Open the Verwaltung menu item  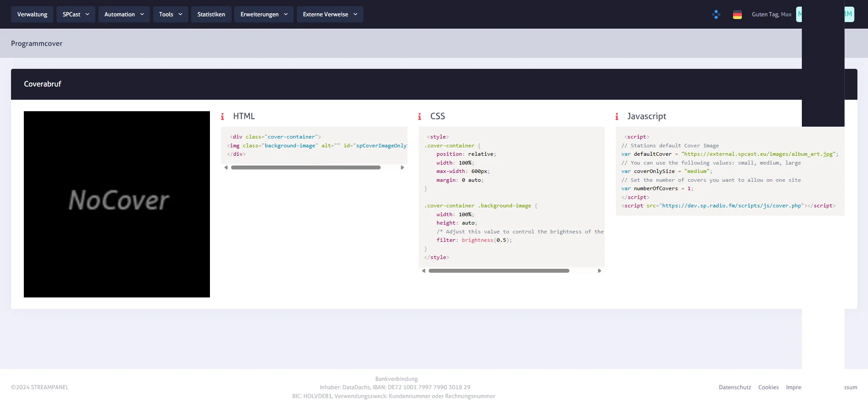click(32, 14)
